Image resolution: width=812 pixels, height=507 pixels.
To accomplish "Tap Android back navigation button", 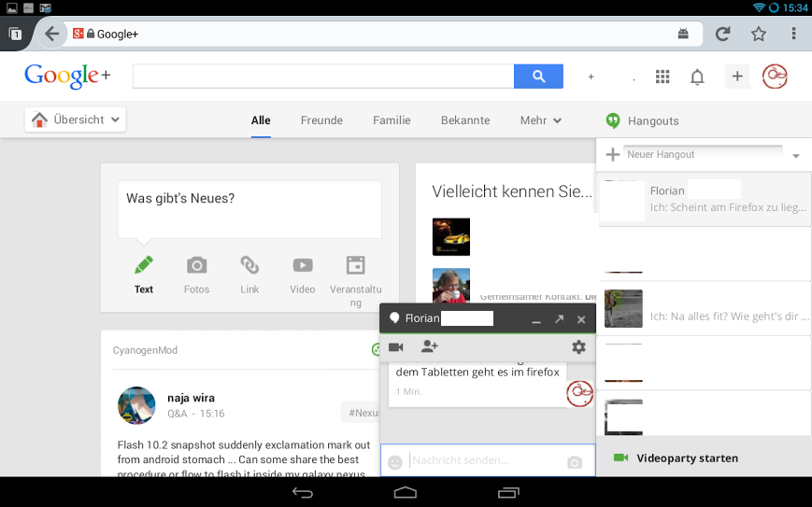I will click(303, 492).
